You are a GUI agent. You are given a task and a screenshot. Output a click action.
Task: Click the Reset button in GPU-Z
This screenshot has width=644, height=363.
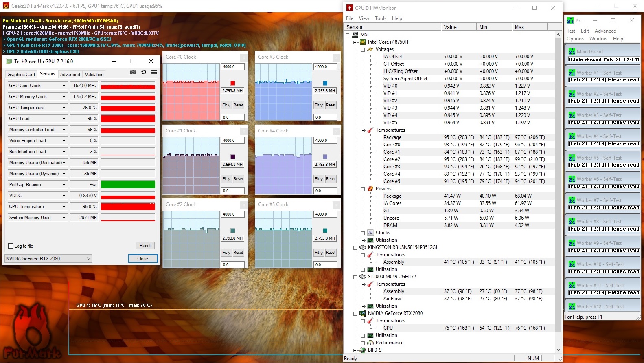point(145,246)
